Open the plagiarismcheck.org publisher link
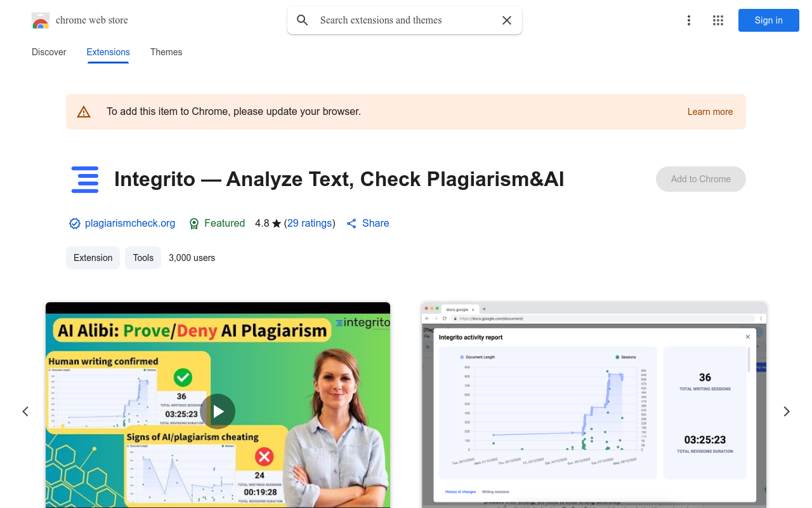The image size is (812, 508). pos(130,223)
